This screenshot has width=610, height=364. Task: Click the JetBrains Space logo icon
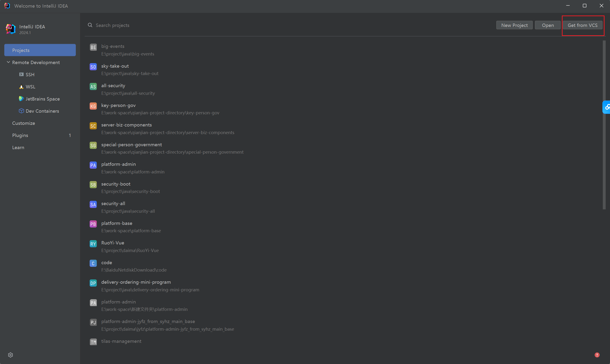[x=21, y=99]
